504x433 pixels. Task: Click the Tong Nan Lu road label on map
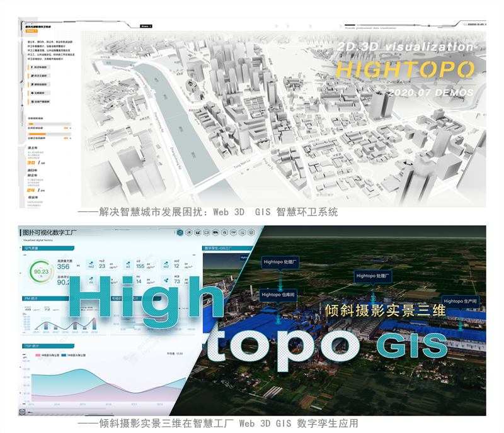click(x=242, y=164)
